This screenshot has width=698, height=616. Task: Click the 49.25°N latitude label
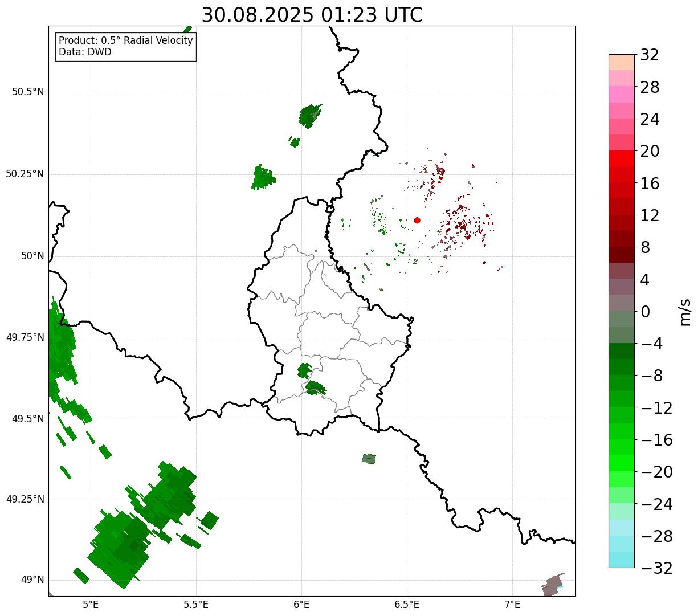pyautogui.click(x=25, y=499)
